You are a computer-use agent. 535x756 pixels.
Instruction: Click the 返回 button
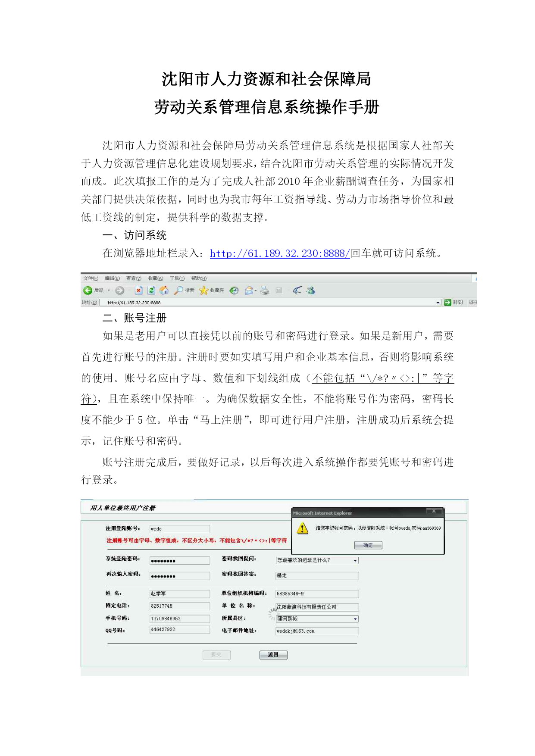[x=273, y=655]
